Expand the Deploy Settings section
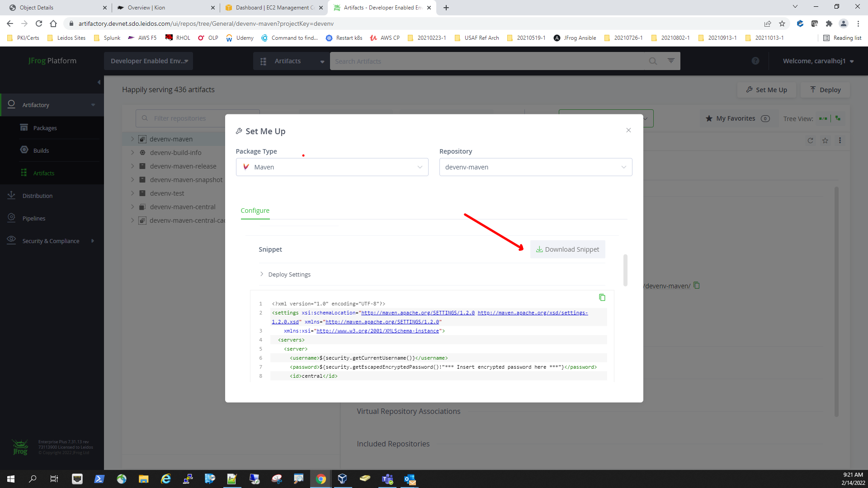 [x=285, y=274]
